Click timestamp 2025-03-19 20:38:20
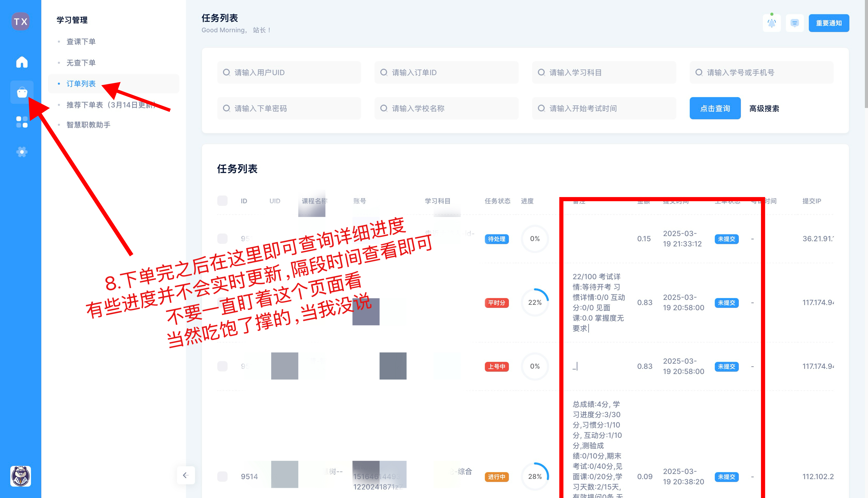868x498 pixels. 683,477
